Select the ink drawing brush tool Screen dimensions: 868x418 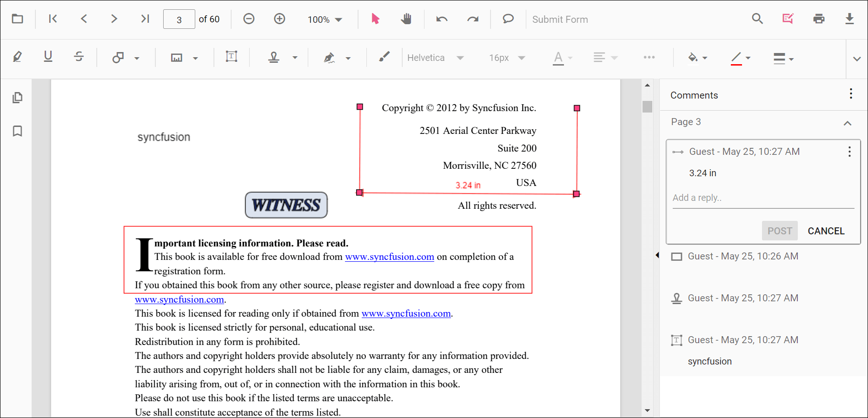coord(384,57)
